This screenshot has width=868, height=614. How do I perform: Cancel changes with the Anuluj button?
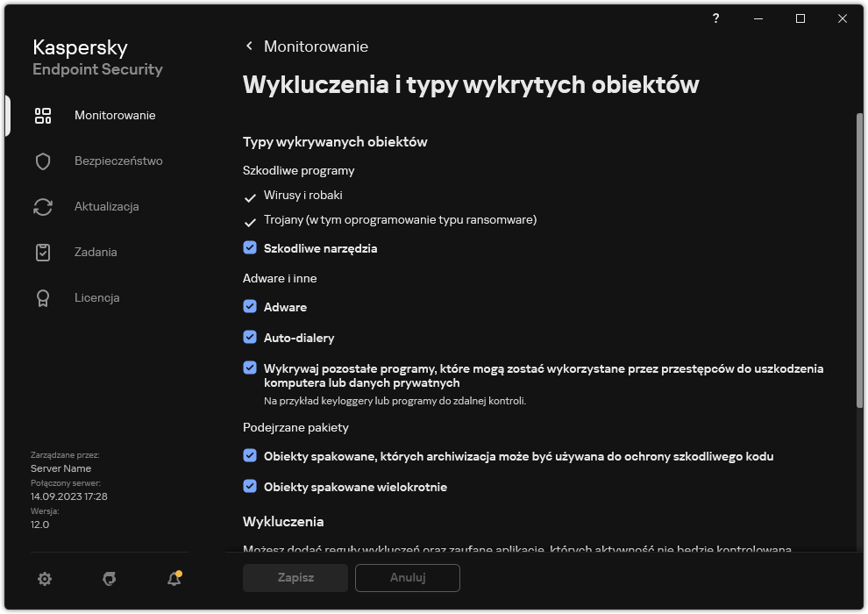[407, 578]
